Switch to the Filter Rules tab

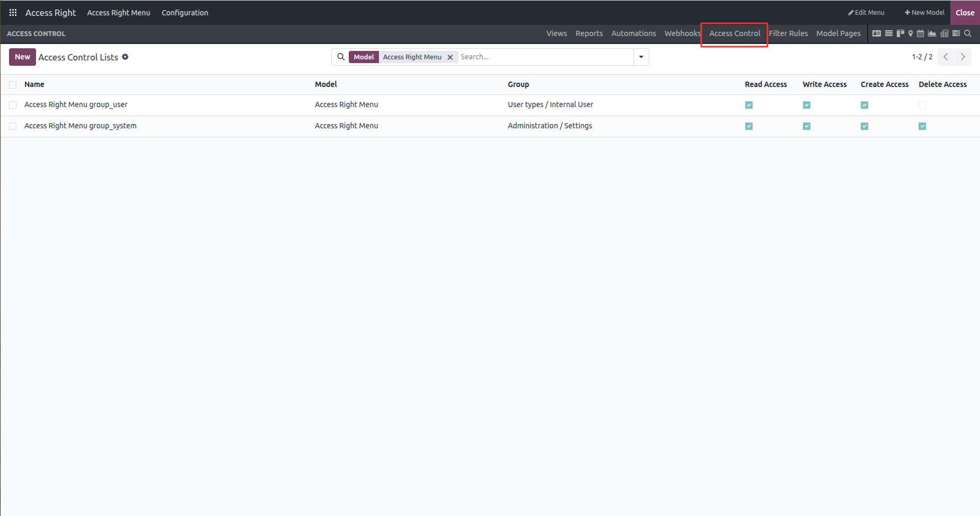click(x=788, y=33)
